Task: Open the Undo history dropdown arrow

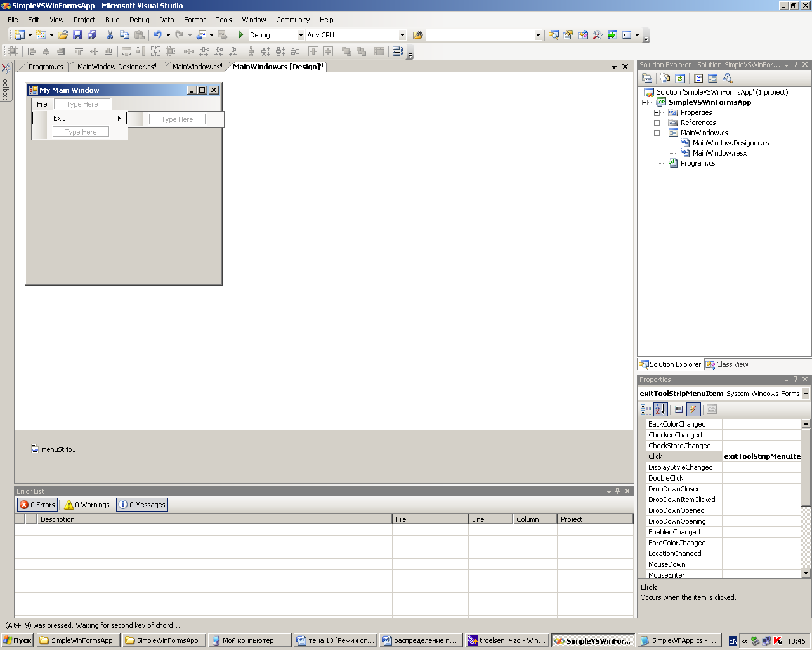Action: coord(168,35)
